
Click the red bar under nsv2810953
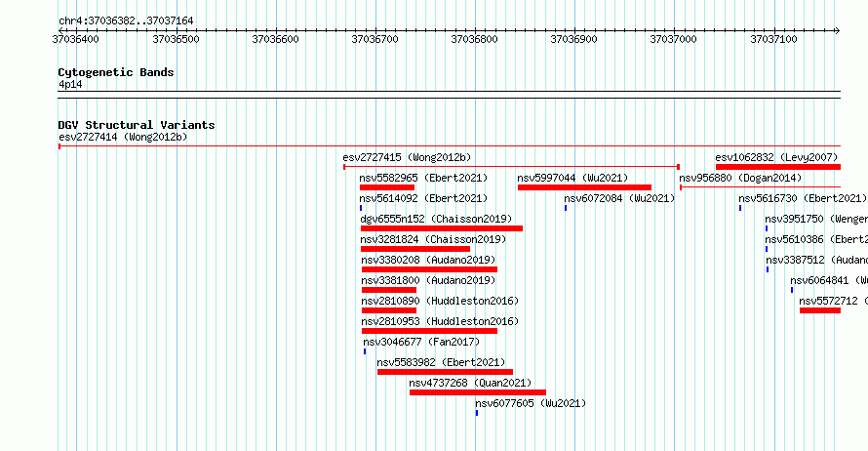pos(429,331)
